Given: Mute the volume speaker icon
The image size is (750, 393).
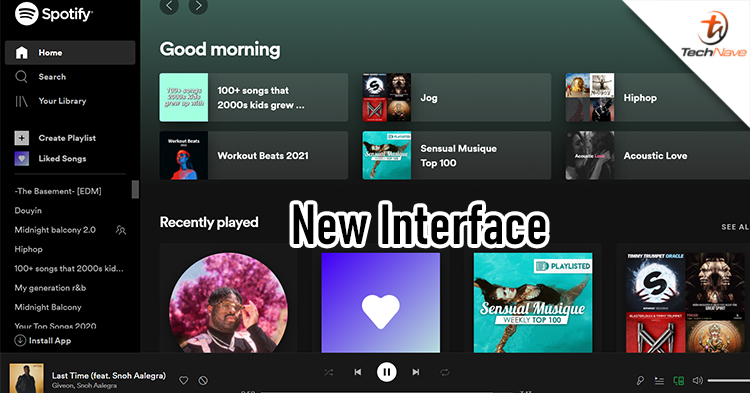Looking at the screenshot, I should pos(698,381).
